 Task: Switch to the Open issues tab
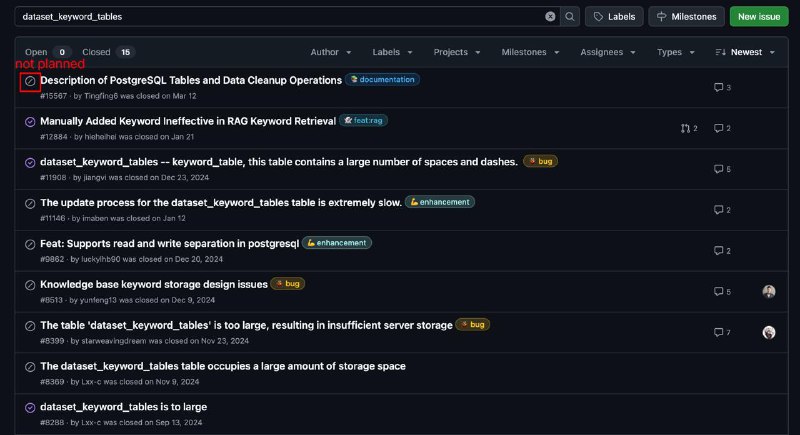click(x=48, y=52)
